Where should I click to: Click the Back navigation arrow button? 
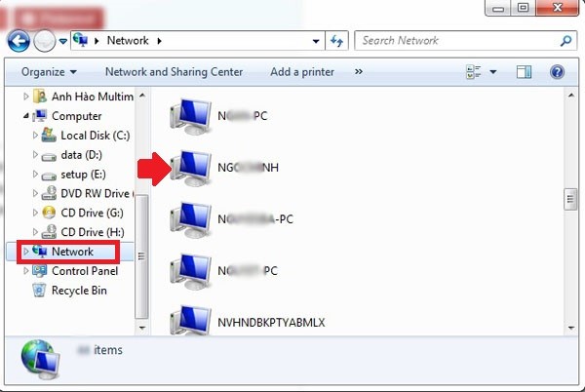point(18,41)
